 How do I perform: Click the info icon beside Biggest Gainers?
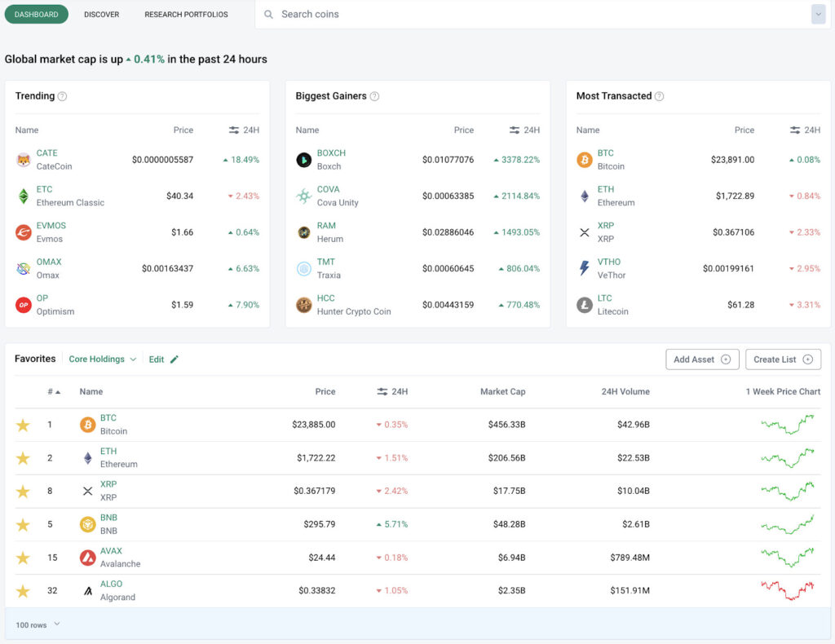[x=374, y=95]
